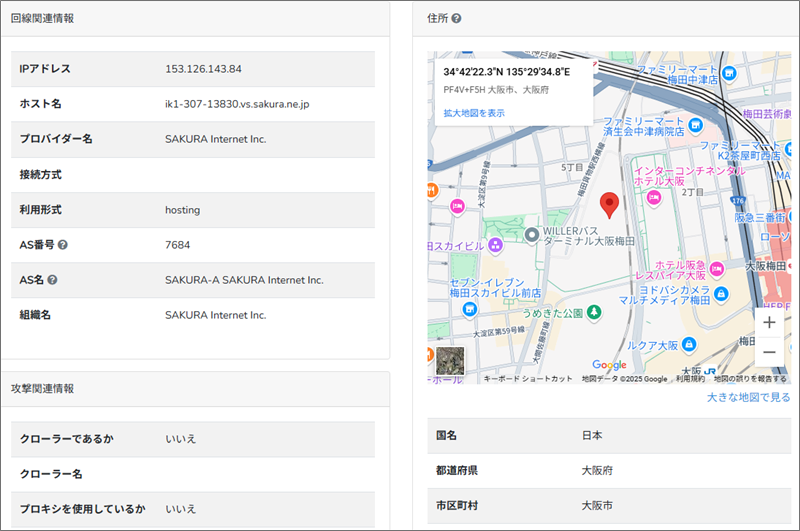Screen dimensions: 800x531
Task: Open キーボード ショートカット on map
Action: coord(528,378)
